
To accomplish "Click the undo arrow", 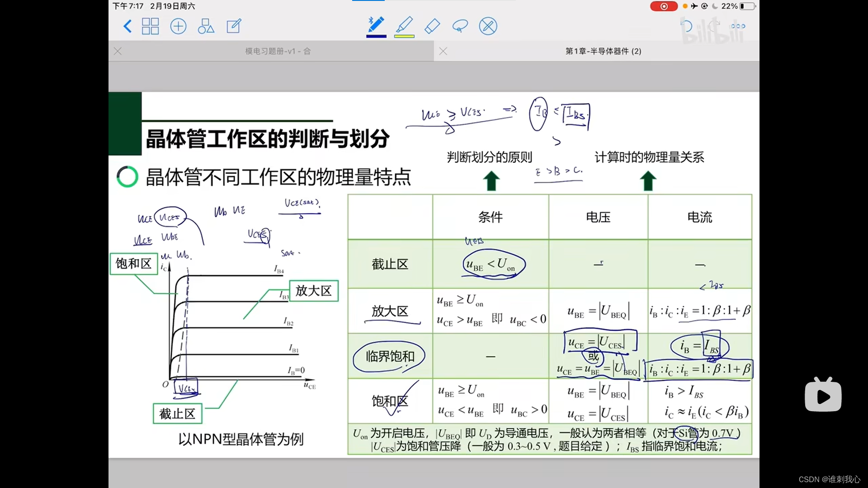I will [x=686, y=26].
